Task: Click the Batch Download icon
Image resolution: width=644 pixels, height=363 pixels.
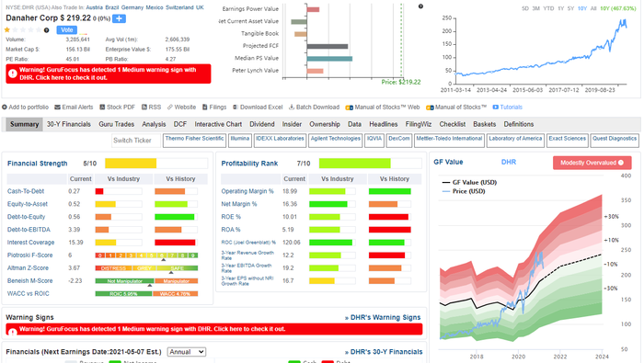Action: coord(292,107)
